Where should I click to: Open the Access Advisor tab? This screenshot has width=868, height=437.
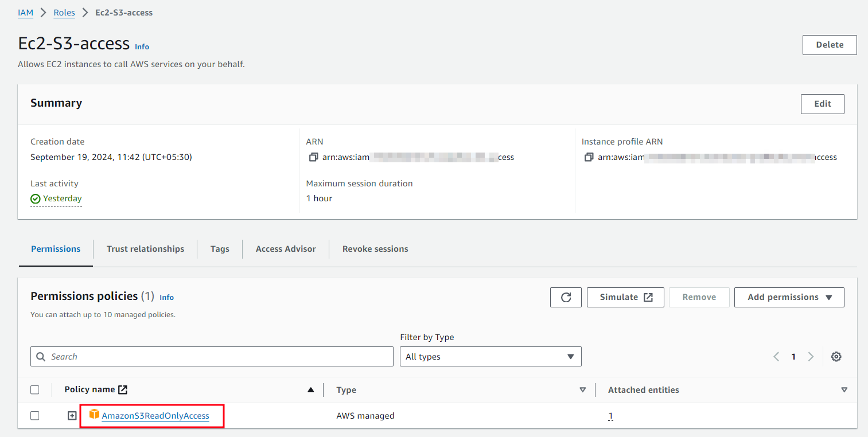(x=286, y=249)
